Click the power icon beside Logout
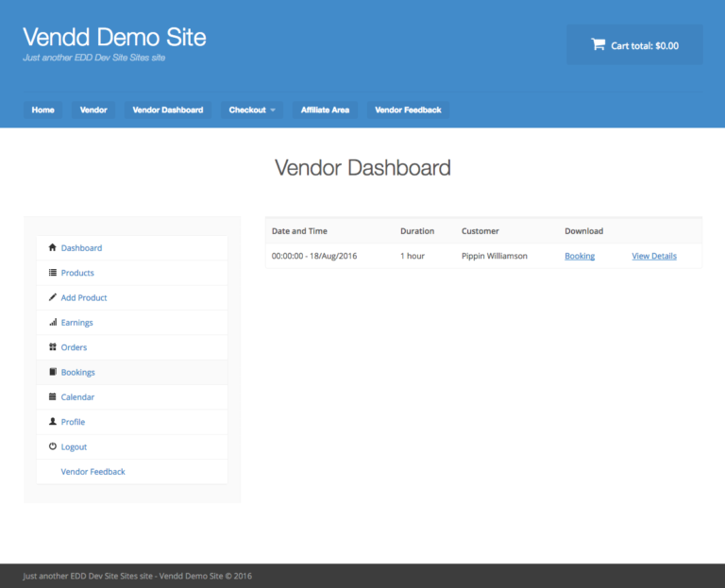725x588 pixels. 52,446
